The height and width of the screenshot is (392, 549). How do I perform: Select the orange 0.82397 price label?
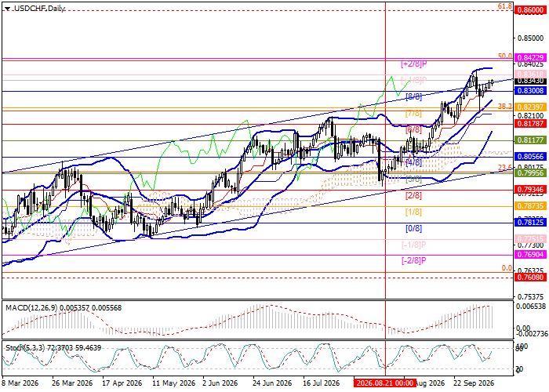click(530, 107)
